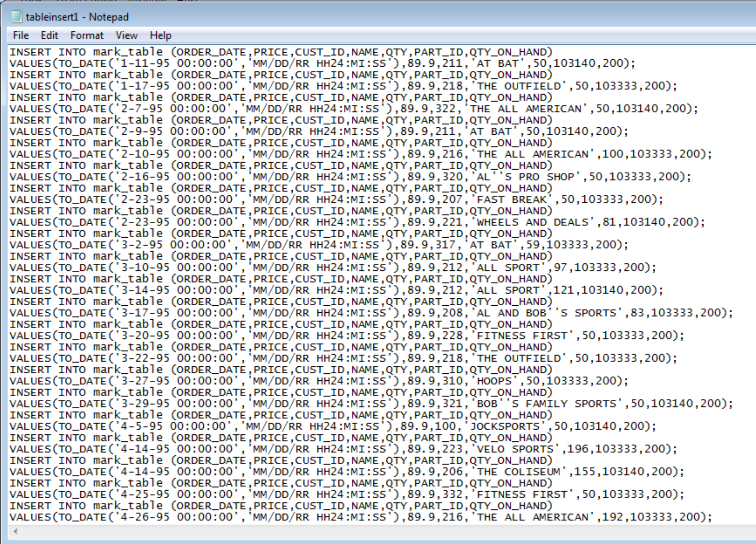Click the VALUES line dated '4-26-95'
This screenshot has width=756, height=544.
pos(360,517)
